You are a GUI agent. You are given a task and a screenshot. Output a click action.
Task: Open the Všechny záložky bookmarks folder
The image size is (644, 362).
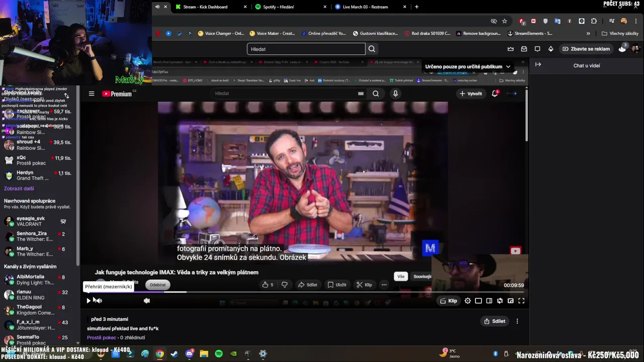click(x=620, y=34)
